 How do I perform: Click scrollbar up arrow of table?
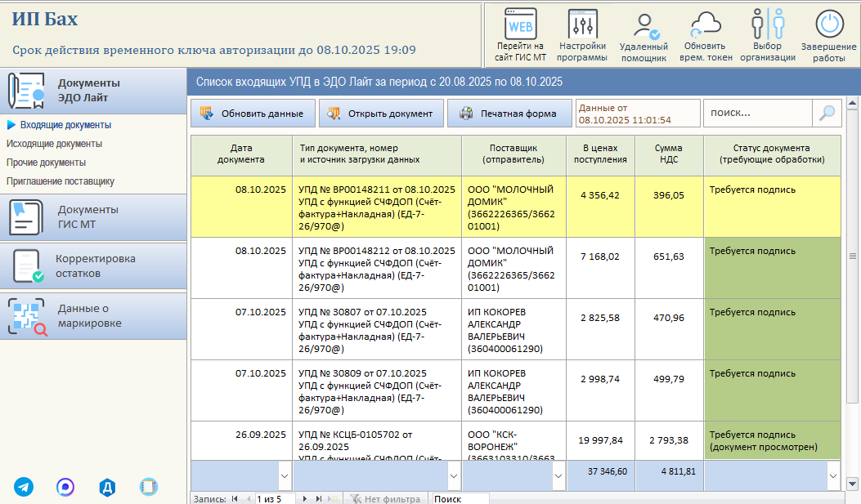852,103
